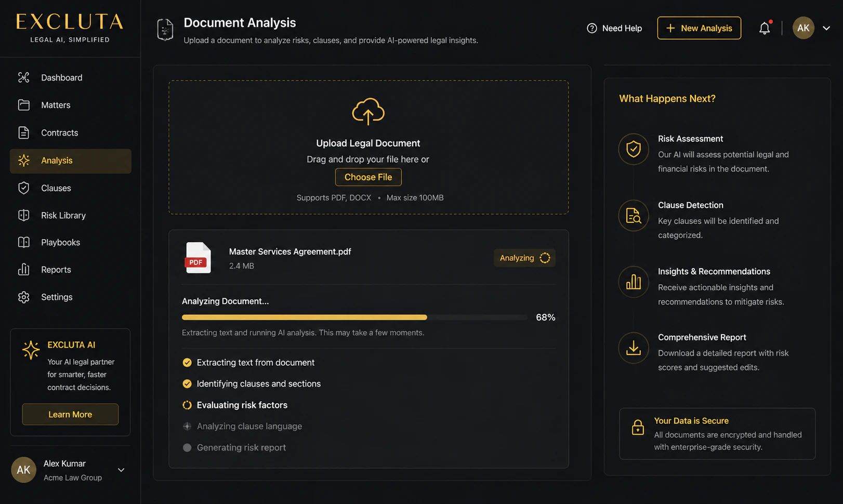The image size is (843, 504).
Task: Click the EXCLUTA AI sparkle icon
Action: coord(31,350)
